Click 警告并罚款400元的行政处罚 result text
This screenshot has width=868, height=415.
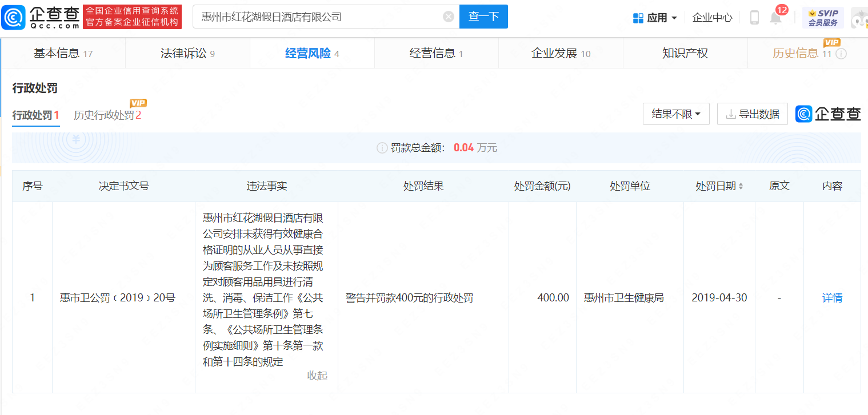[409, 297]
